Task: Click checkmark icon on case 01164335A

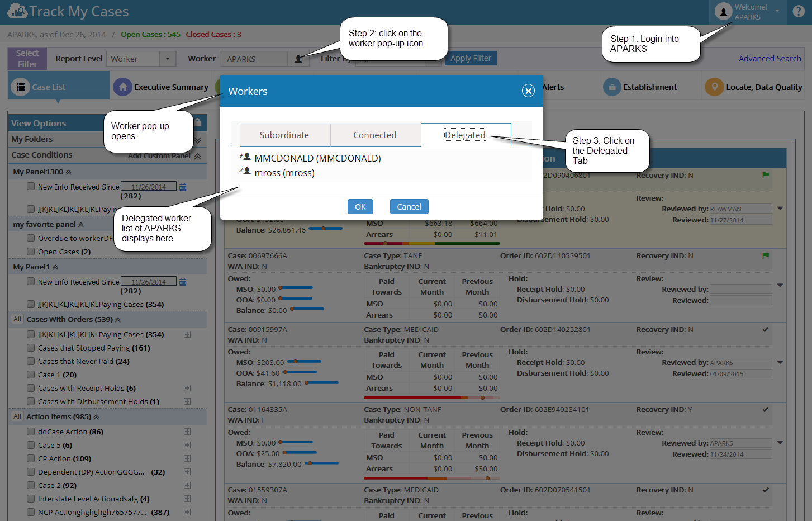Action: point(766,409)
